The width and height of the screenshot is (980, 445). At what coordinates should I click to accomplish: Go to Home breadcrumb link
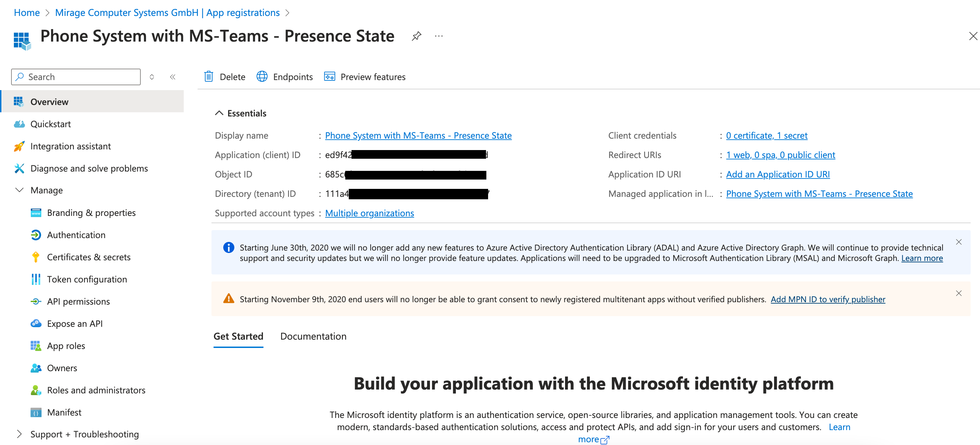[27, 12]
